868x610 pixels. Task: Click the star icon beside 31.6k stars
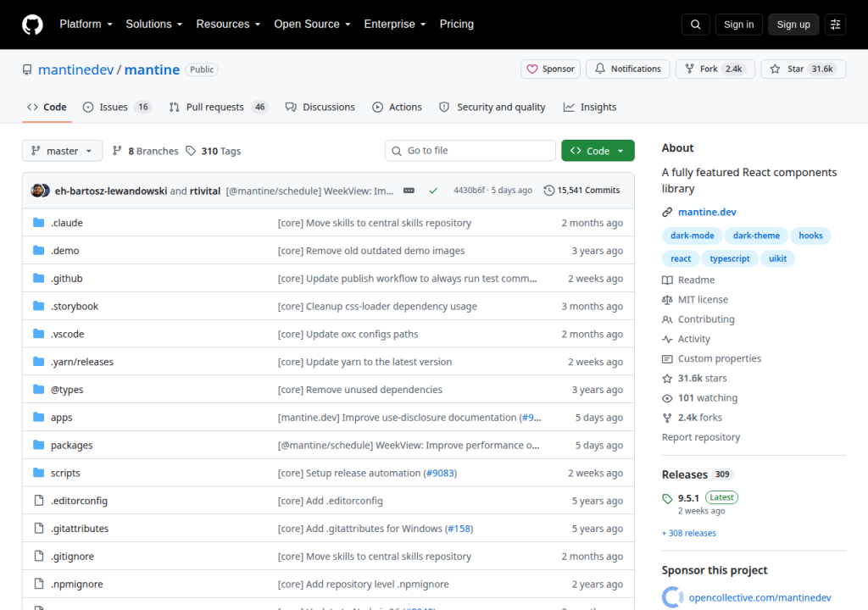(x=667, y=378)
